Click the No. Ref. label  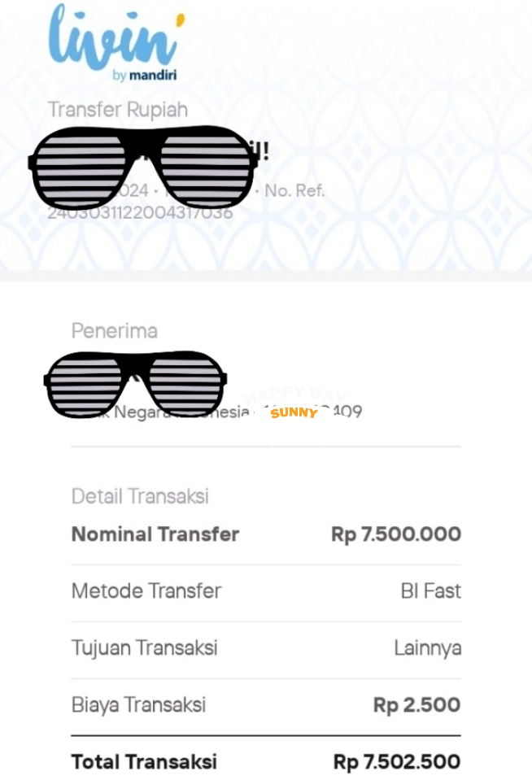coord(294,191)
